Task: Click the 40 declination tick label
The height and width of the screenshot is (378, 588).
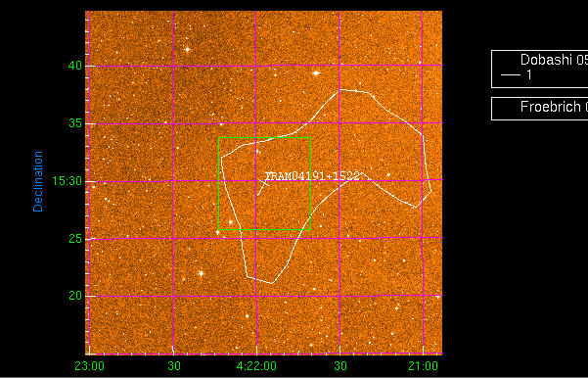Action: click(75, 66)
